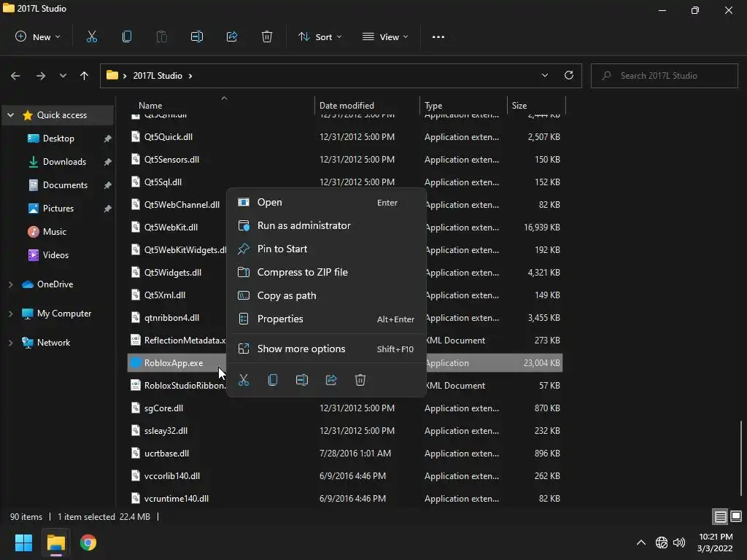
Task: Click the Share icon in the top toolbar
Action: 232,36
